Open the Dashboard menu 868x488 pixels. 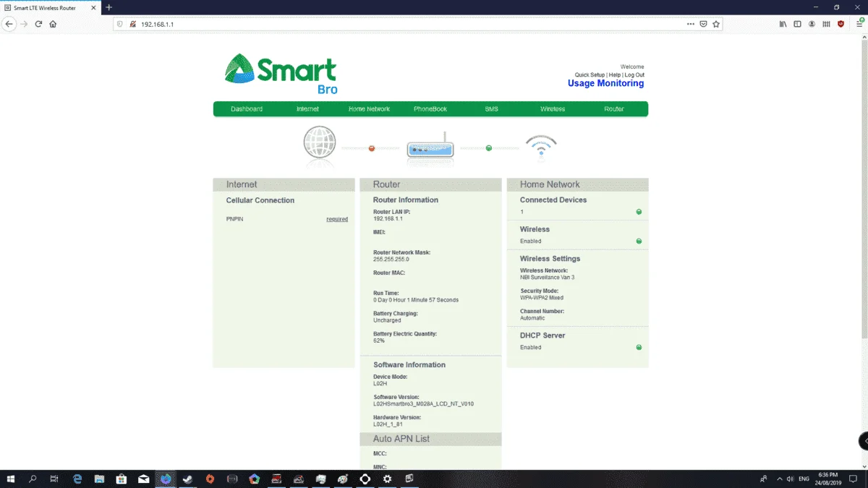point(247,109)
